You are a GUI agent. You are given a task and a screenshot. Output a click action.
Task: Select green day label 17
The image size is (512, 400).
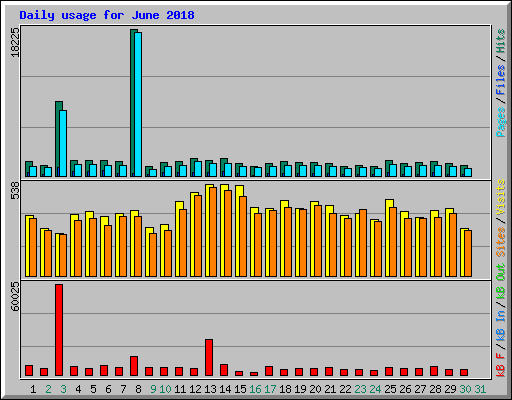coord(270,389)
